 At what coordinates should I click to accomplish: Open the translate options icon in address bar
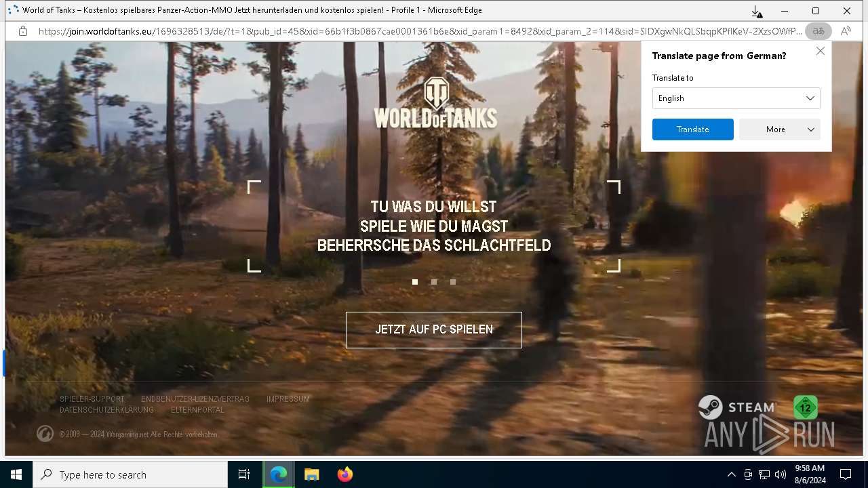pos(818,31)
